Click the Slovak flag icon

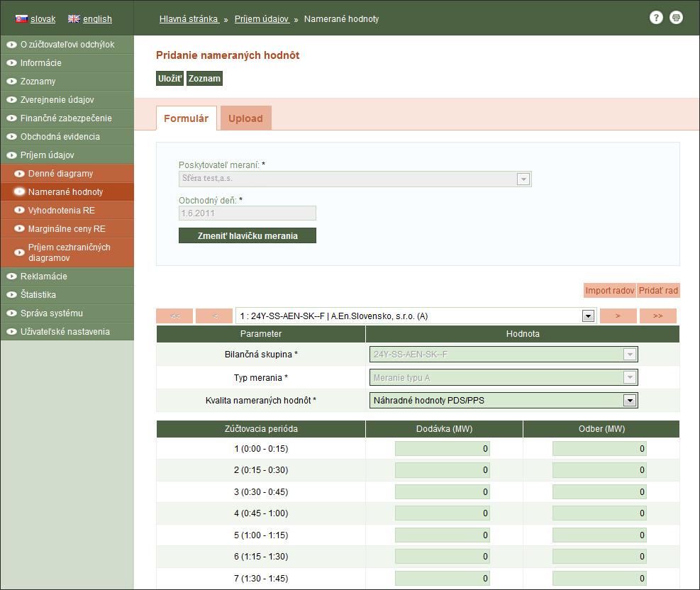pos(21,18)
